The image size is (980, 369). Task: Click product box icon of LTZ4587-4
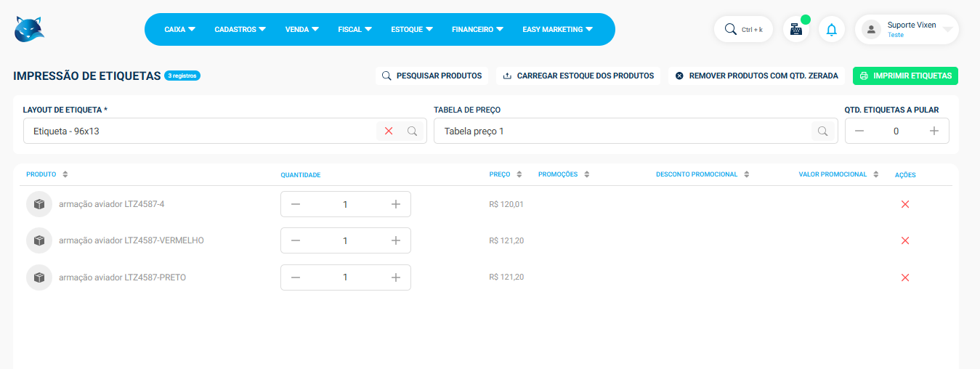coord(39,204)
